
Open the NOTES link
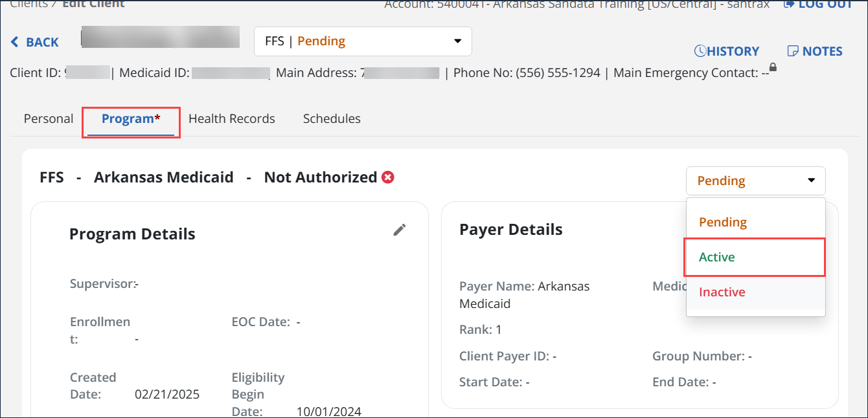822,51
